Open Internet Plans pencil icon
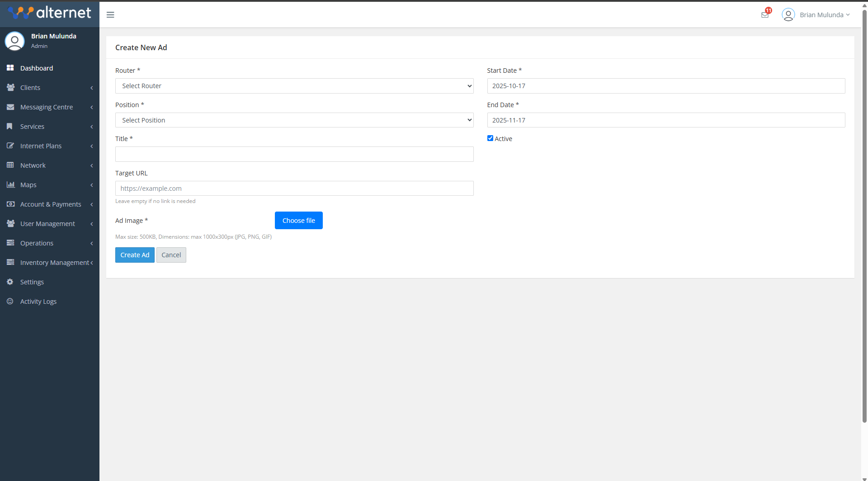The image size is (868, 481). coord(10,146)
